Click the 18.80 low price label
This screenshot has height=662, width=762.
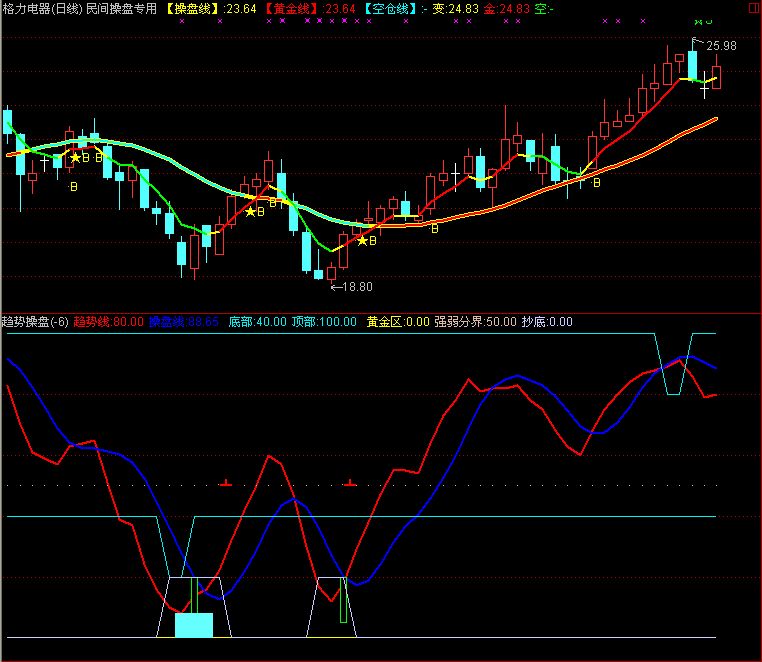357,287
